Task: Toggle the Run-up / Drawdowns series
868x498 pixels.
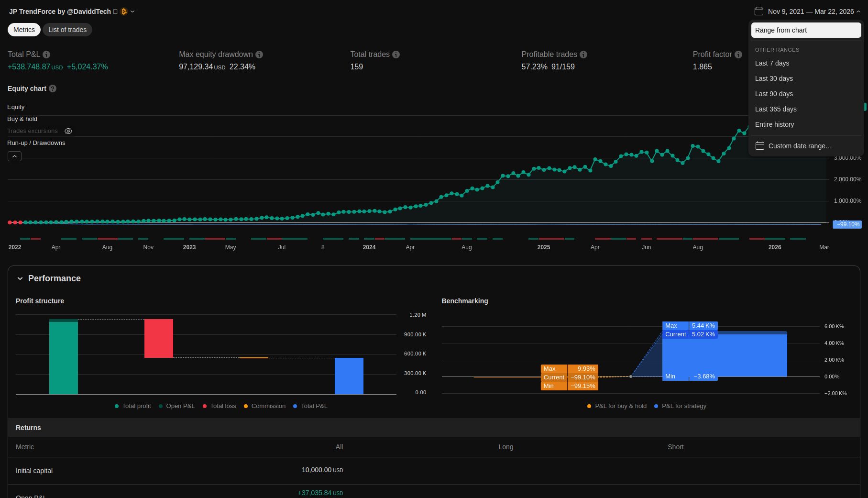Action: (36, 143)
